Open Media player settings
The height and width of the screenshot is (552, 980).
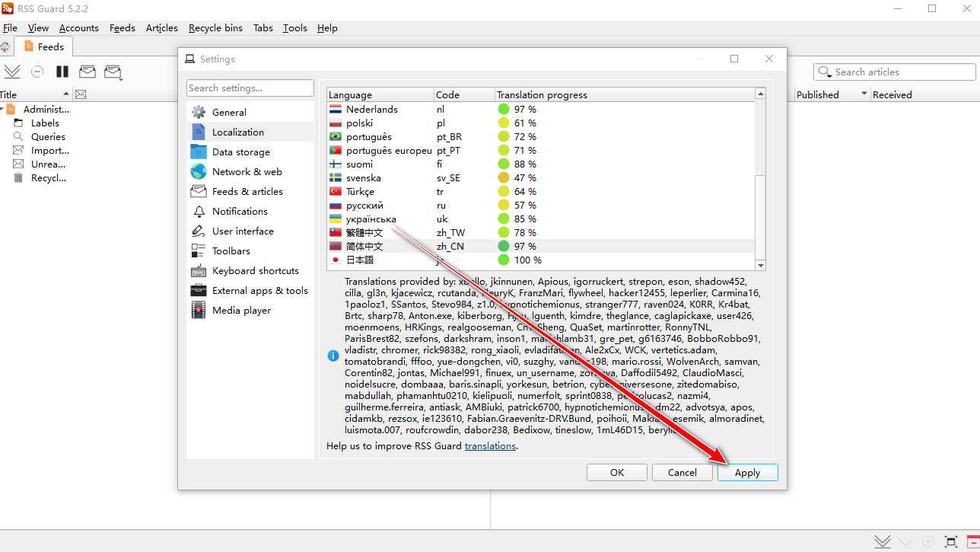(x=250, y=310)
